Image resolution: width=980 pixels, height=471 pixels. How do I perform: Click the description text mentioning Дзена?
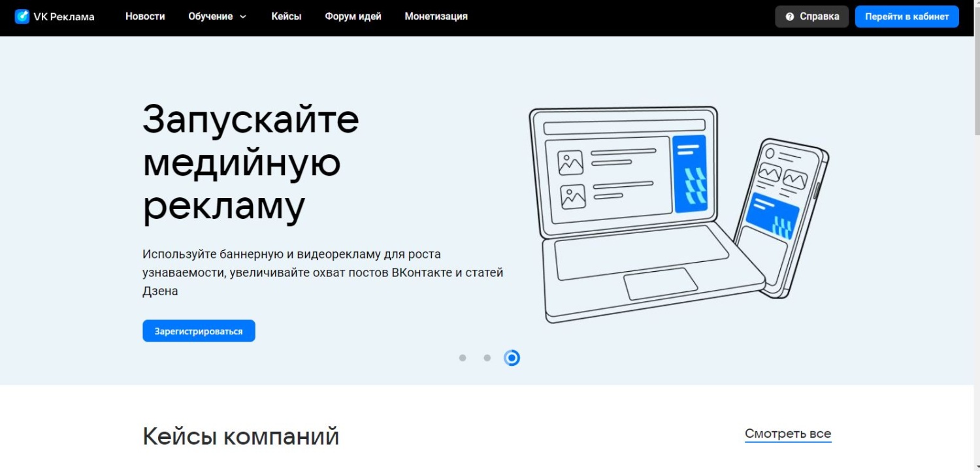pyautogui.click(x=323, y=272)
